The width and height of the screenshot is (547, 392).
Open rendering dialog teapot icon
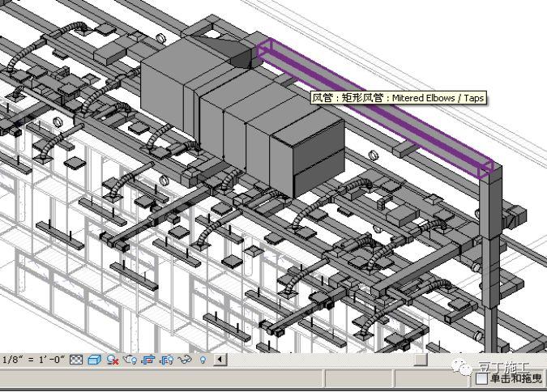(130, 360)
